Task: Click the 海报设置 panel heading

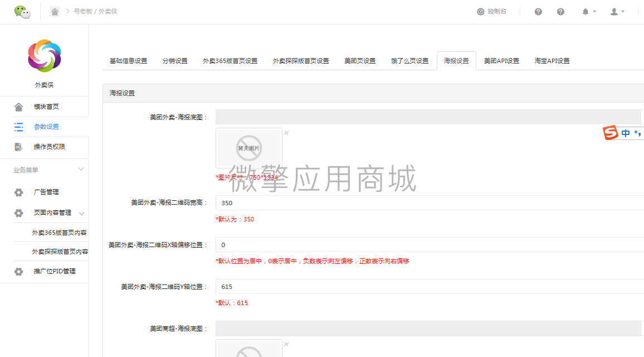Action: tap(122, 93)
